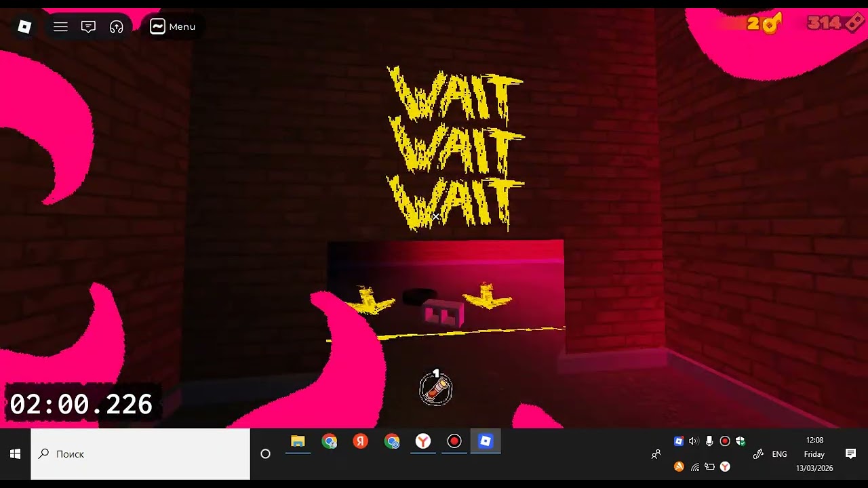This screenshot has height=488, width=868.
Task: Launch the red Yandex Я taskbar icon
Action: coord(361,441)
